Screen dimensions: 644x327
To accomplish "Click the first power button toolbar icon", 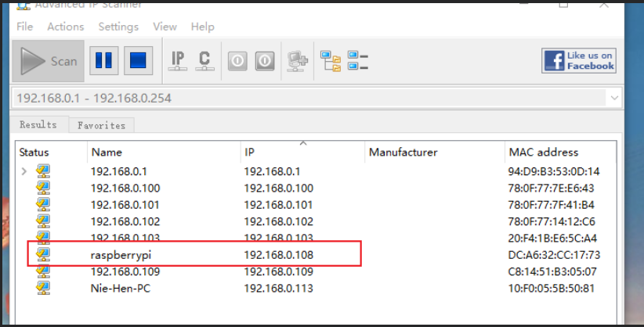I will pyautogui.click(x=237, y=61).
